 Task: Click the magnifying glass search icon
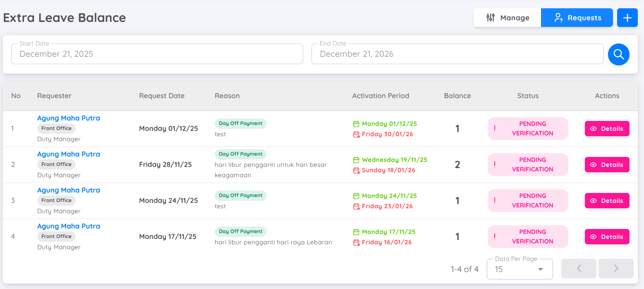(x=618, y=54)
